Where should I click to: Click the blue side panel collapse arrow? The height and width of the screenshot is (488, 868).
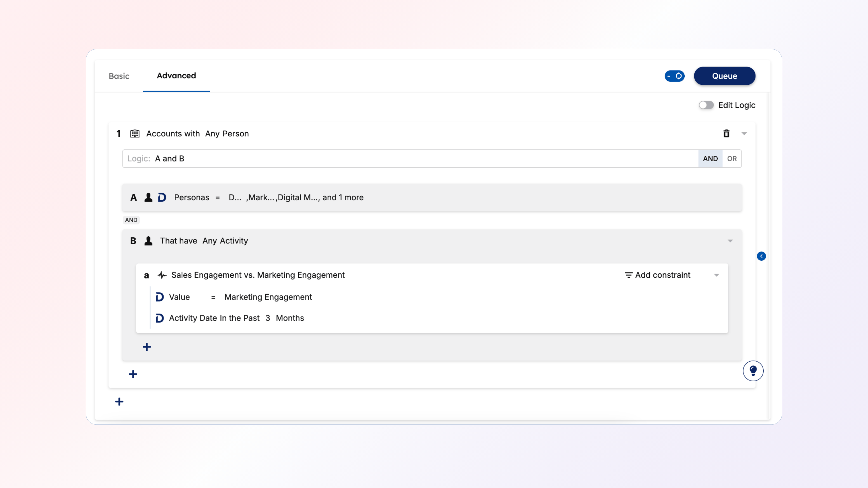click(x=761, y=256)
